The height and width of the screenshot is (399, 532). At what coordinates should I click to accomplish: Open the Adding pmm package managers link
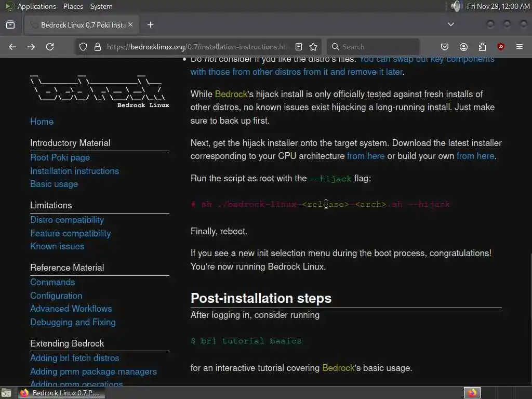pos(94,372)
